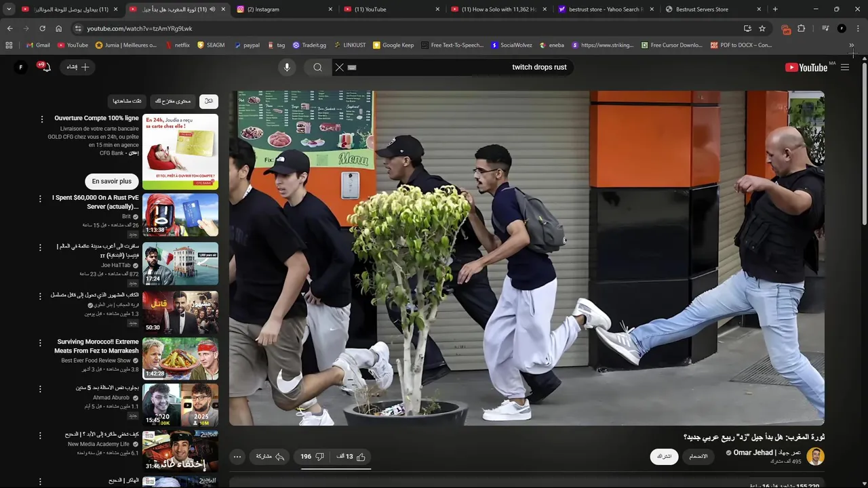The image size is (868, 488).
Task: Open options for Surviving Morocco video
Action: click(x=40, y=343)
